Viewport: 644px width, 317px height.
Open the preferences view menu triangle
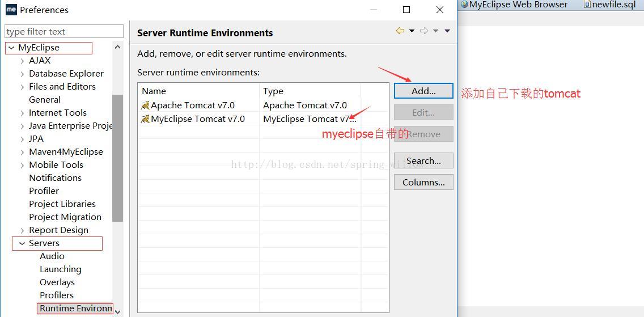click(x=448, y=31)
